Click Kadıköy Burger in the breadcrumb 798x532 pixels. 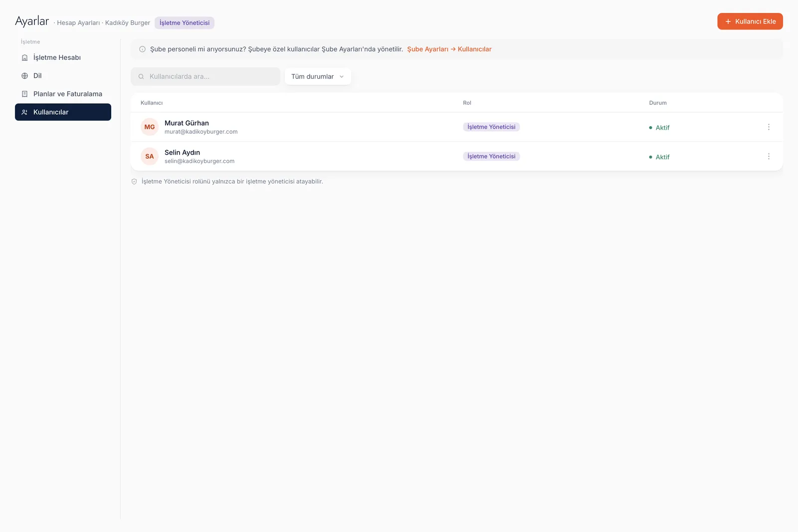128,23
